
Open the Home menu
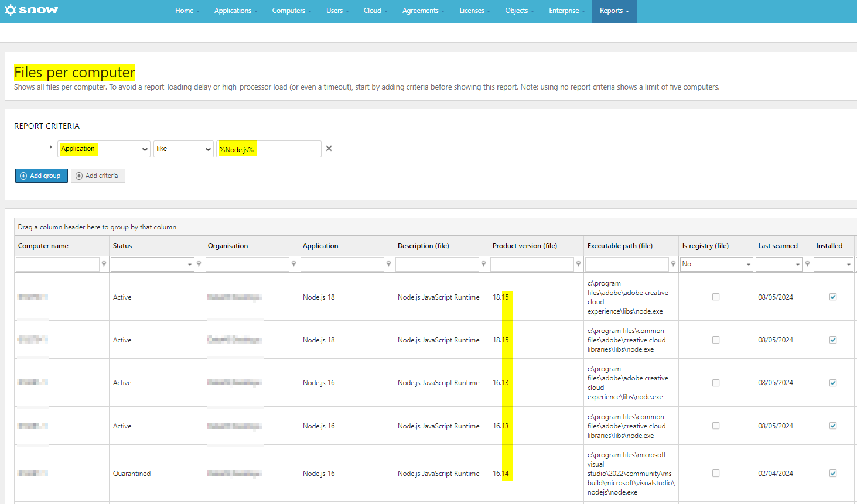(x=187, y=11)
